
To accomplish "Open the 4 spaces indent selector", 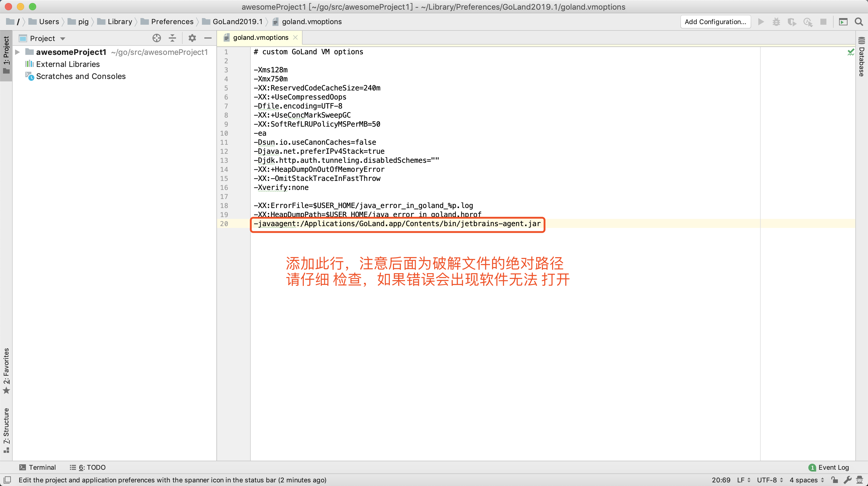I will 807,480.
